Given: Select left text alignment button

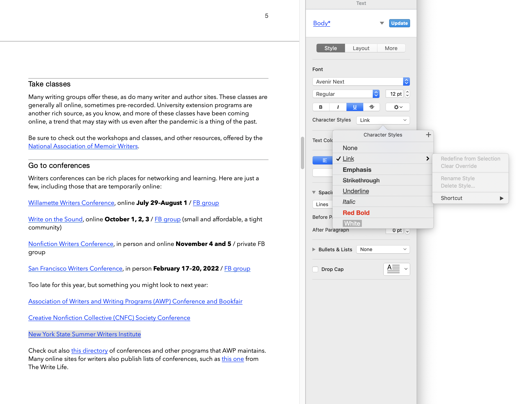Looking at the screenshot, I should coord(324,160).
